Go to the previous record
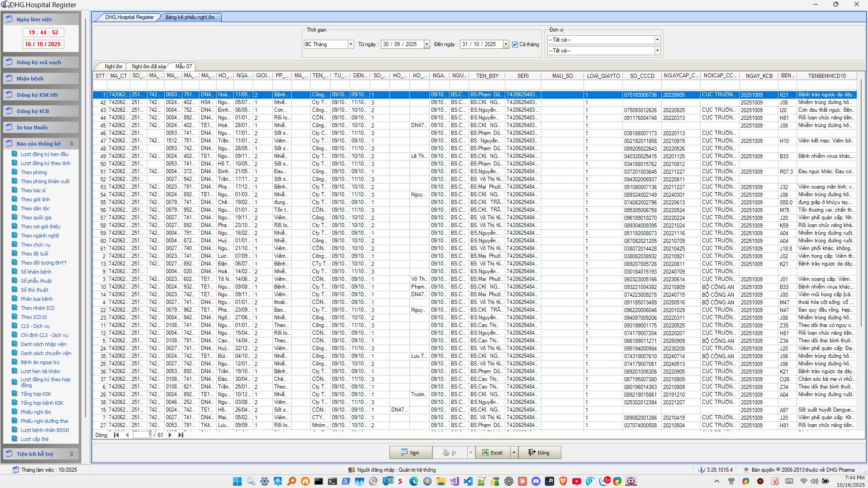Image resolution: width=868 pixels, height=488 pixels. click(127, 435)
